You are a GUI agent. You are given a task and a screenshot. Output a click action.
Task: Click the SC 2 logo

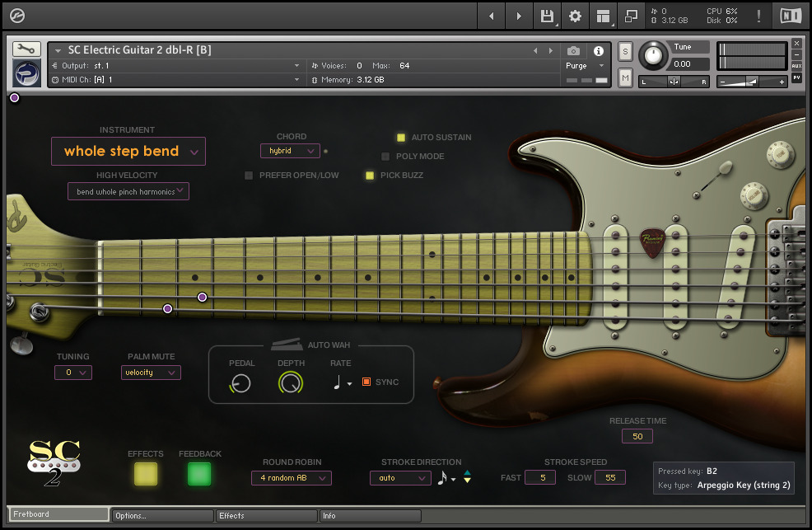pyautogui.click(x=54, y=463)
